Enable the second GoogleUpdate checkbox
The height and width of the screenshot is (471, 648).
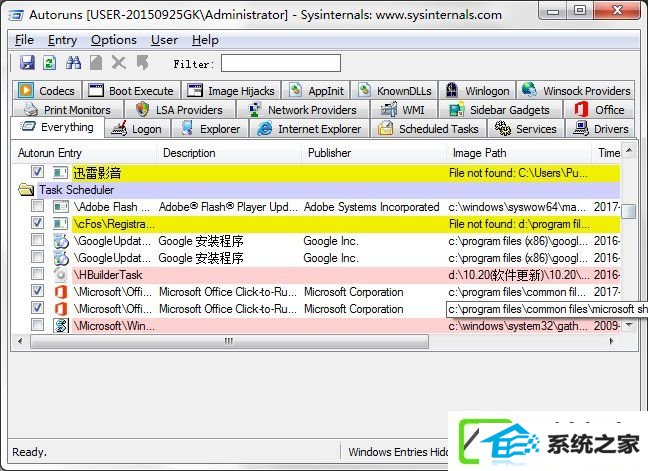click(37, 257)
